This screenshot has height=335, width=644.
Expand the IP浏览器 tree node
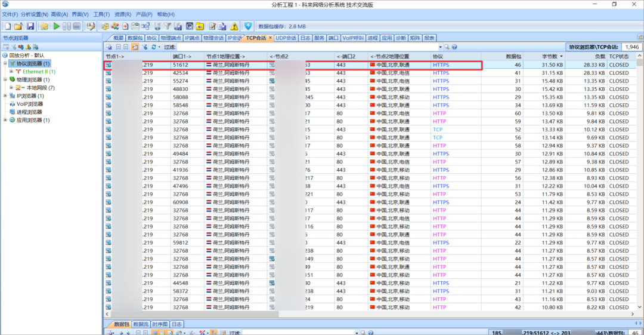(x=5, y=96)
